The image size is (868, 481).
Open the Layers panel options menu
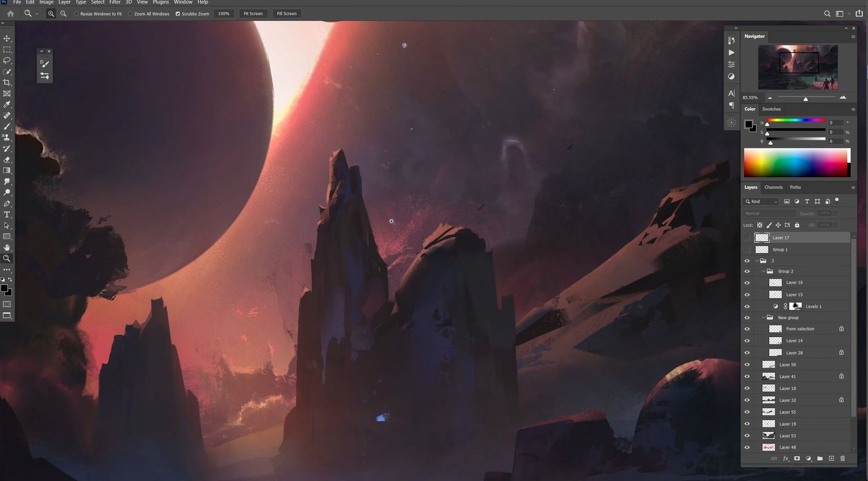[x=853, y=187]
